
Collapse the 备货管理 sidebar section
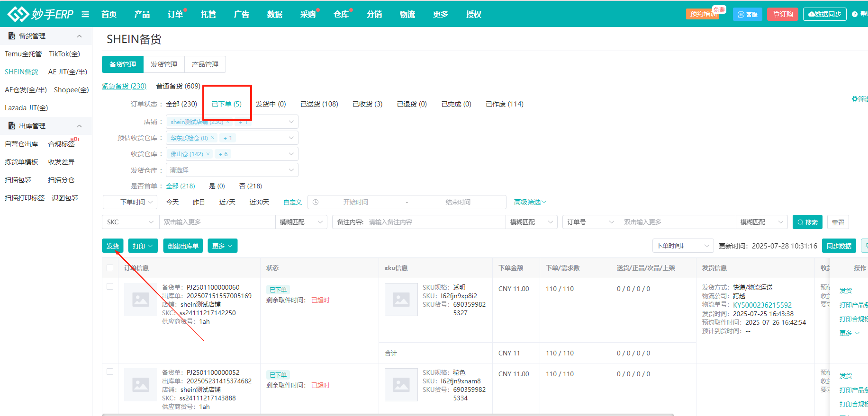point(79,36)
